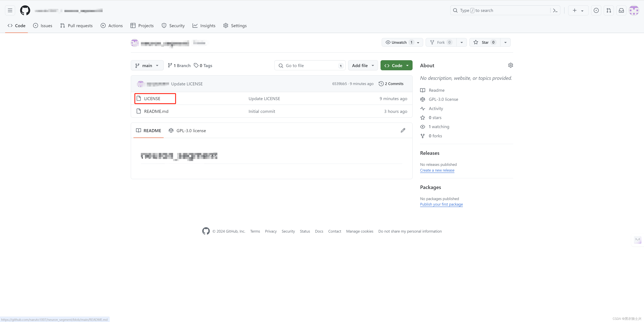Open the About settings gear icon
This screenshot has width=644, height=322.
[x=511, y=65]
